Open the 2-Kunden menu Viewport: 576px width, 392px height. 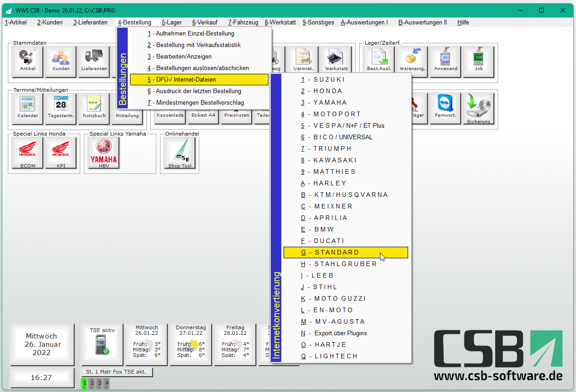click(50, 22)
